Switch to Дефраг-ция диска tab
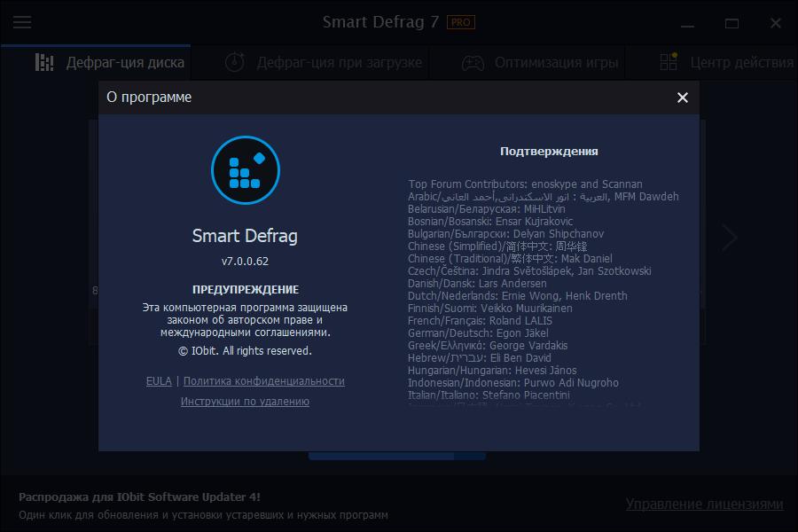This screenshot has width=798, height=532. pyautogui.click(x=96, y=63)
